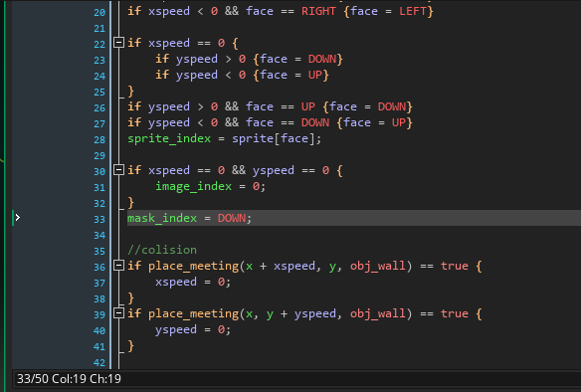This screenshot has width=581, height=392.
Task: Collapse the code block at line 39
Action: click(118, 313)
